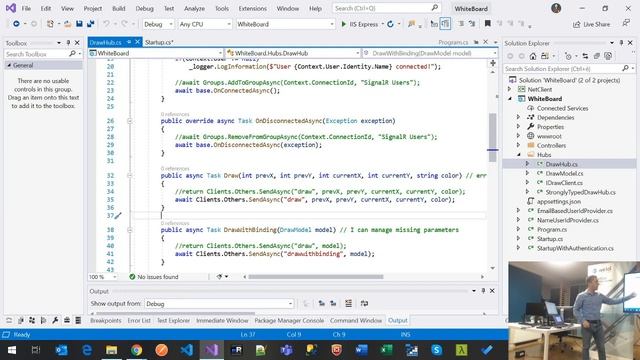Open the Debug configuration dropdown
This screenshot has width=640, height=360.
pos(158,24)
